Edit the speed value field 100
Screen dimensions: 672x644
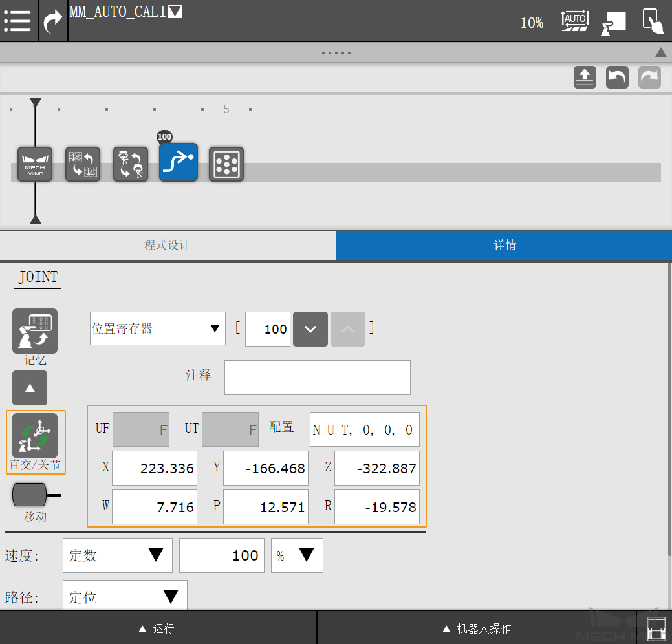coord(222,555)
